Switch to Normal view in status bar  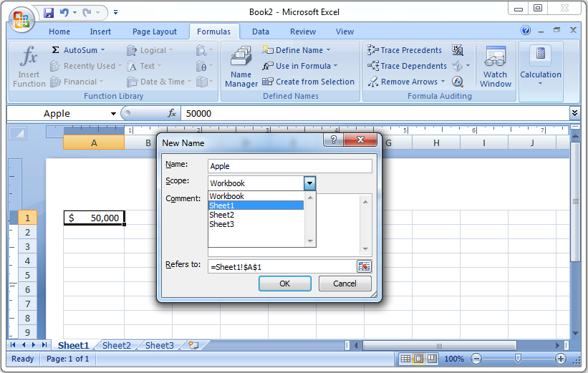pos(405,359)
